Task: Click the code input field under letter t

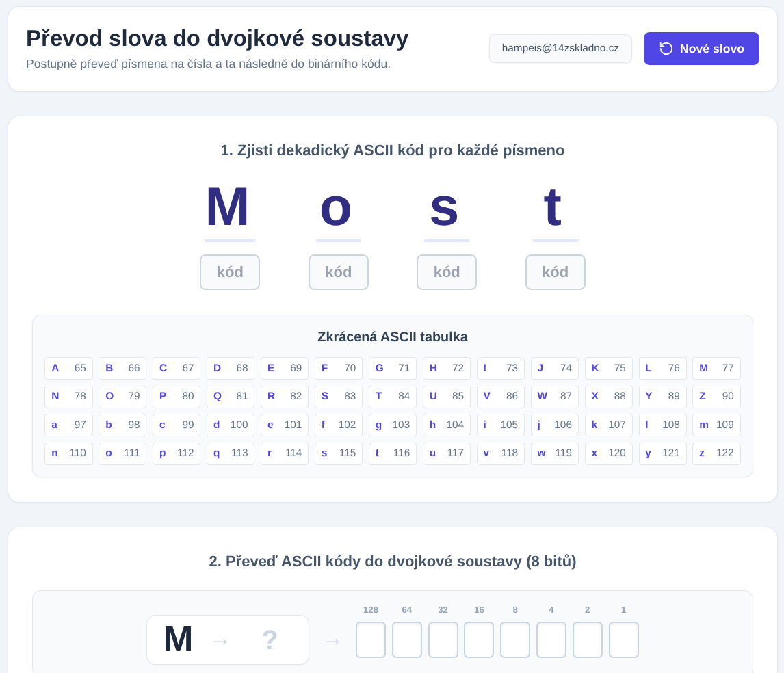Action: coord(555,272)
